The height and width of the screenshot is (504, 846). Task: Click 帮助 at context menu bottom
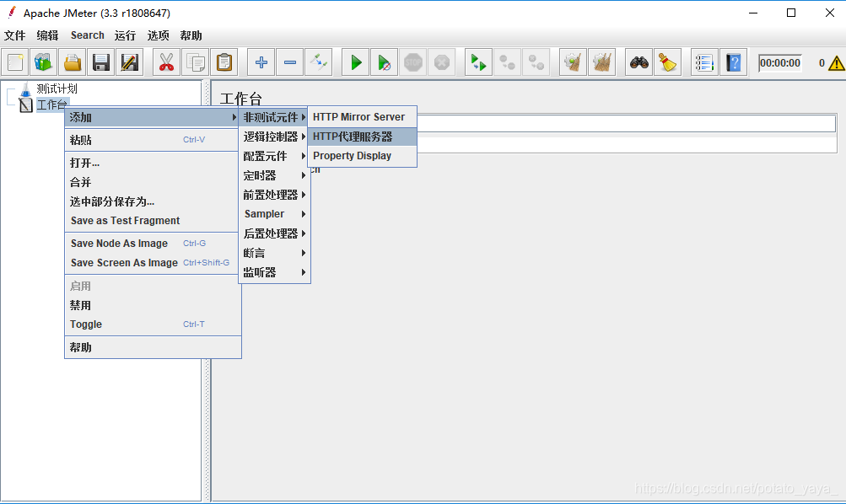coord(152,348)
